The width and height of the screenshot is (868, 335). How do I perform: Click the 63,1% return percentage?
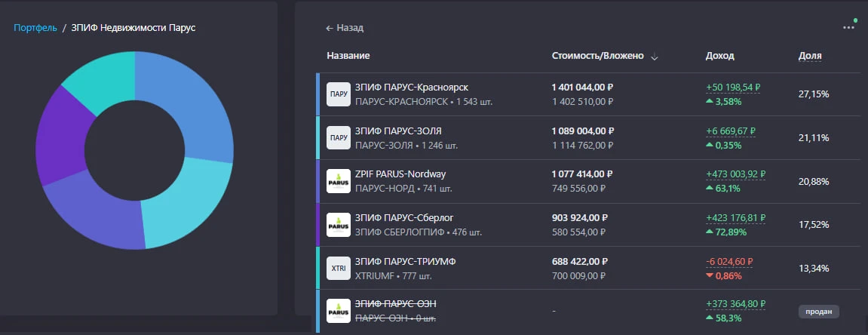coord(727,189)
